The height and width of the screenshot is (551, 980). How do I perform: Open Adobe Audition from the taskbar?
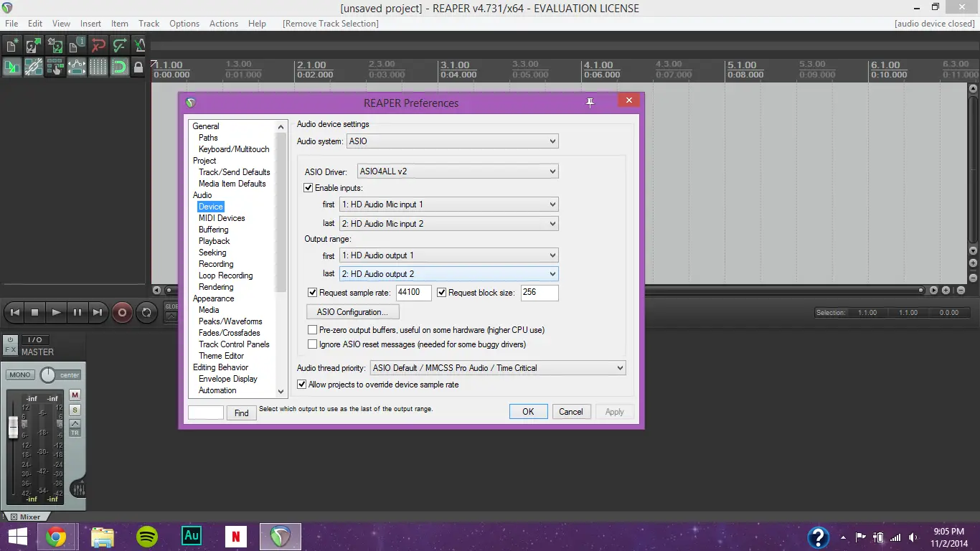click(192, 536)
